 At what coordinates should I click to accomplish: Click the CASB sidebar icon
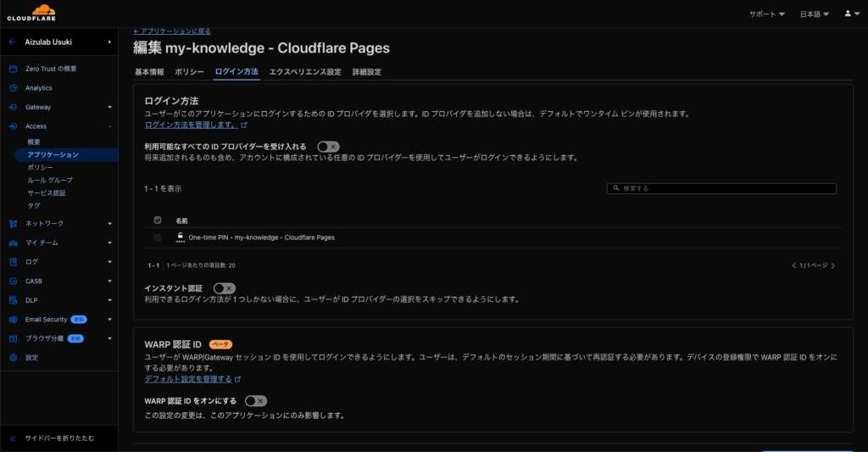(14, 282)
